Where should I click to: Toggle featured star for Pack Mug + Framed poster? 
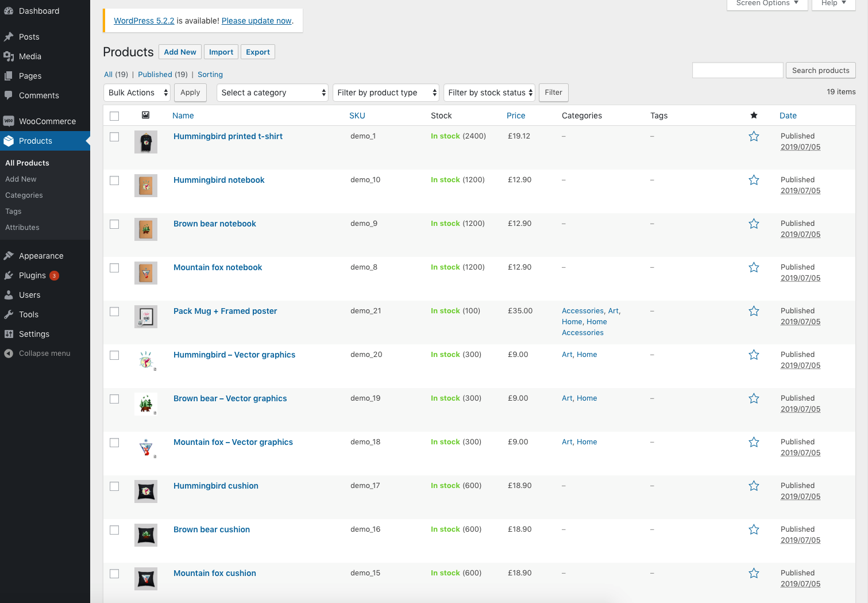754,312
